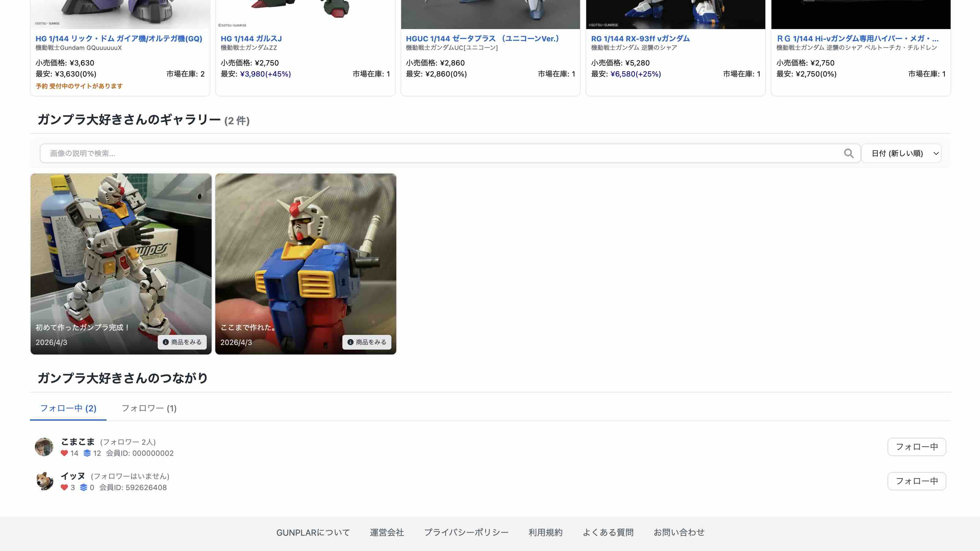This screenshot has height=551, width=980.
Task: Click heart icon beside こまこま's 14 likes
Action: (x=64, y=453)
